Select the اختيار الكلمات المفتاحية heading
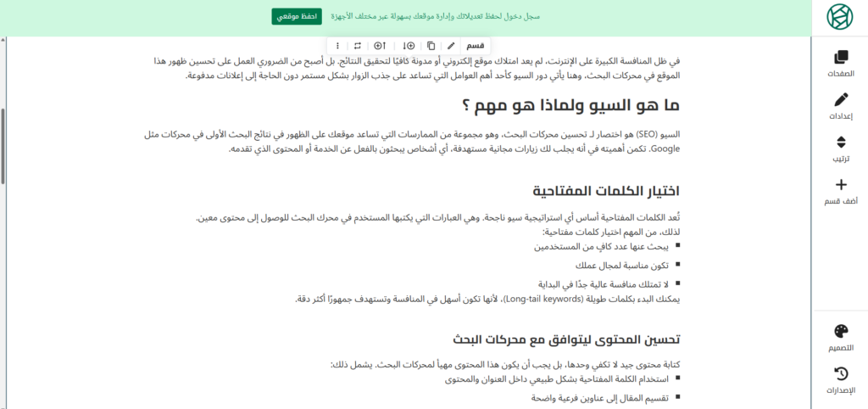 pyautogui.click(x=604, y=190)
